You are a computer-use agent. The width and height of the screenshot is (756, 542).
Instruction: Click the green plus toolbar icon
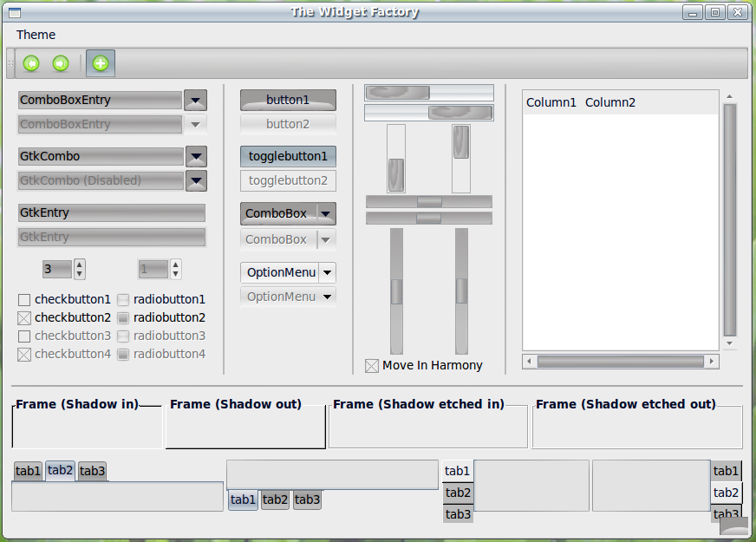coord(101,63)
